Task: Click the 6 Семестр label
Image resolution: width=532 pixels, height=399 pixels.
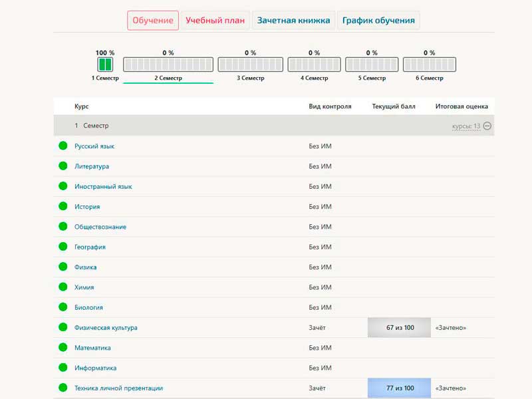Action: click(x=430, y=78)
